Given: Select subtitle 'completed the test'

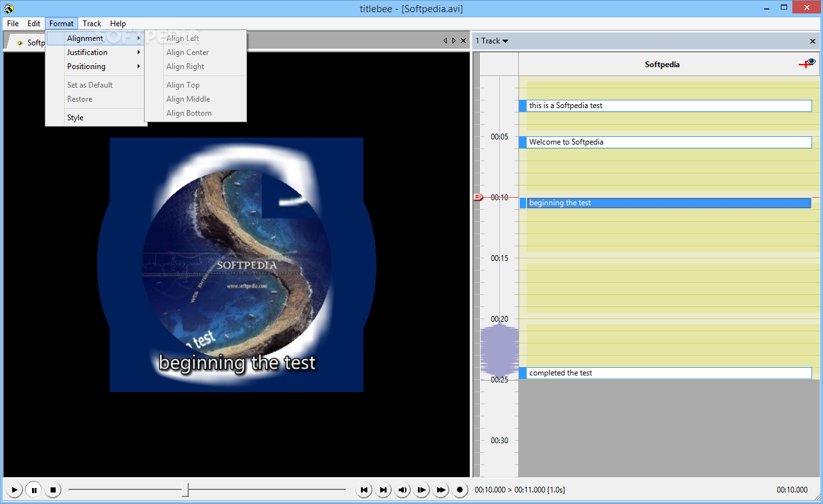Looking at the screenshot, I should click(x=666, y=373).
